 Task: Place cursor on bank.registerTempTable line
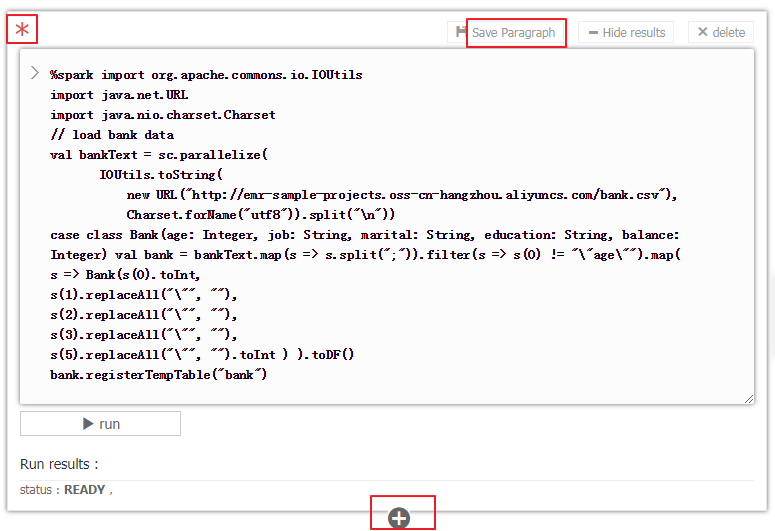[159, 375]
